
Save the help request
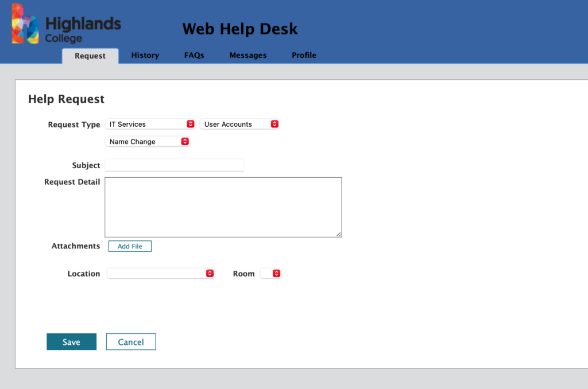(71, 342)
